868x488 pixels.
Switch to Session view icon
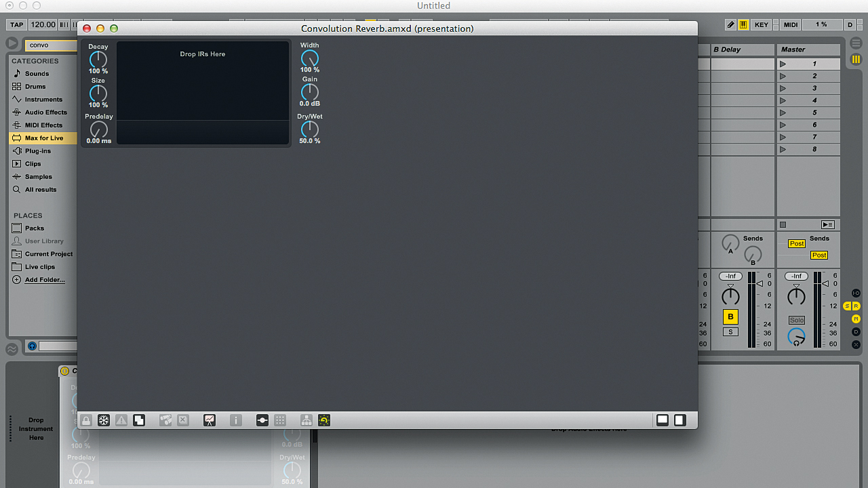tap(856, 60)
